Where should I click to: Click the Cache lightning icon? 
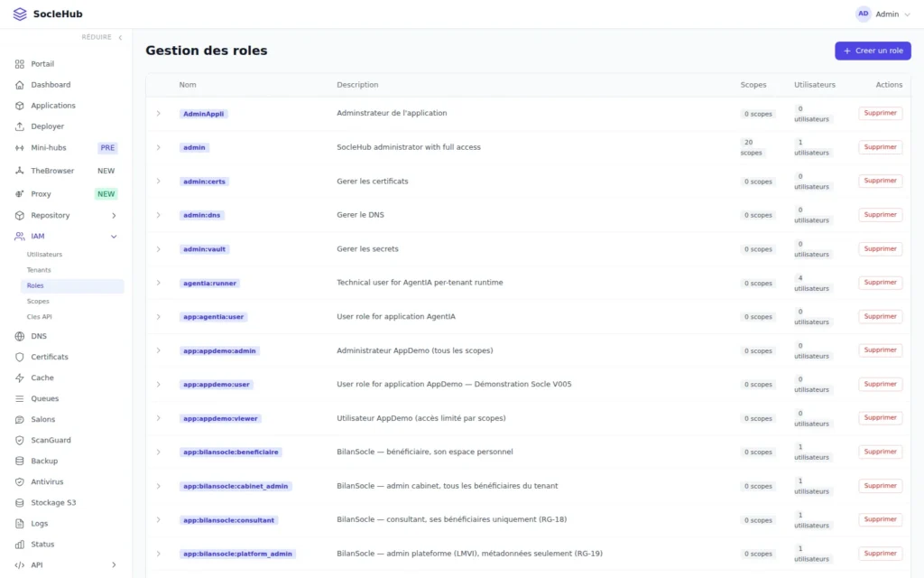coord(20,378)
